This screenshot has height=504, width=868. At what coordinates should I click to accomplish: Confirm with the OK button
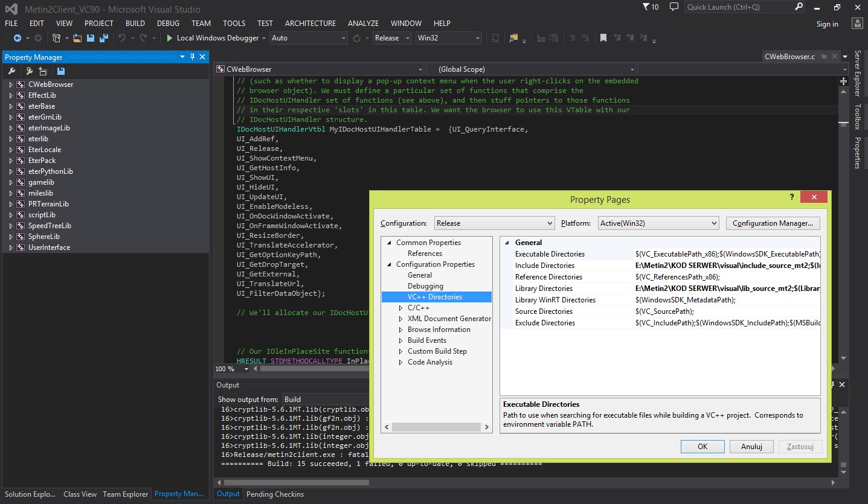[x=702, y=447]
